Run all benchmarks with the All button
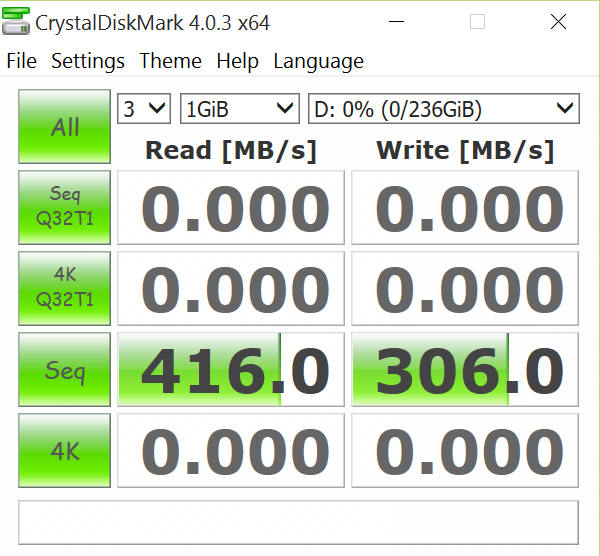The width and height of the screenshot is (600, 556). (65, 127)
